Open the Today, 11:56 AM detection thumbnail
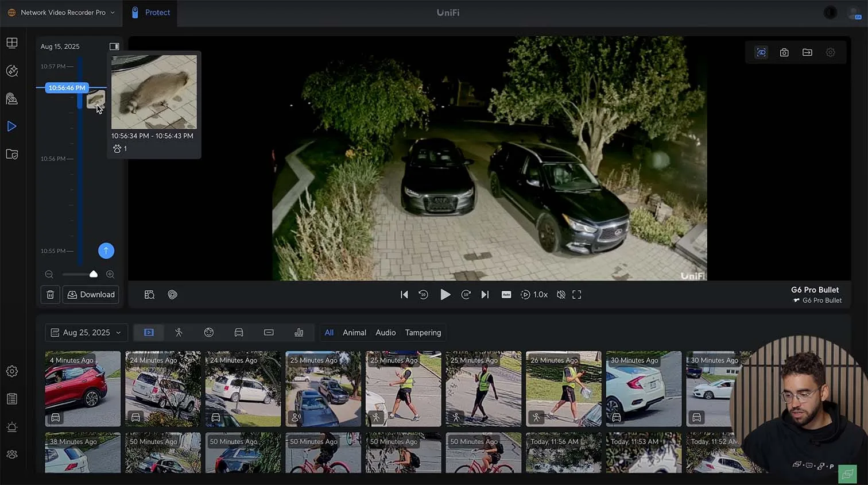Viewport: 868px width, 485px height. point(564,453)
